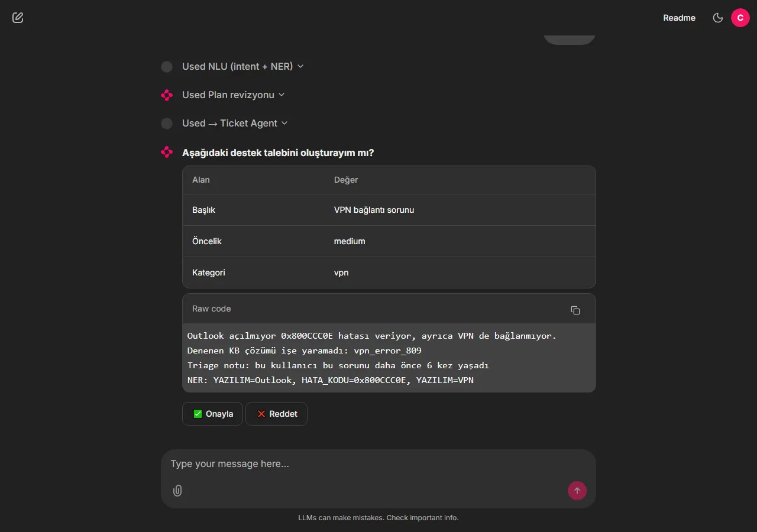
Task: Select the medium priority value
Action: 350,241
